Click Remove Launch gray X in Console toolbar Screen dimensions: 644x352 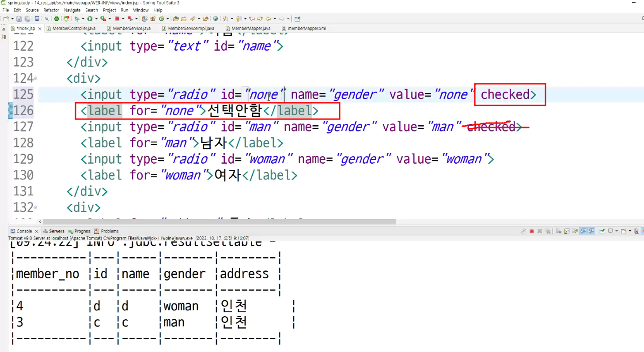tap(540, 231)
